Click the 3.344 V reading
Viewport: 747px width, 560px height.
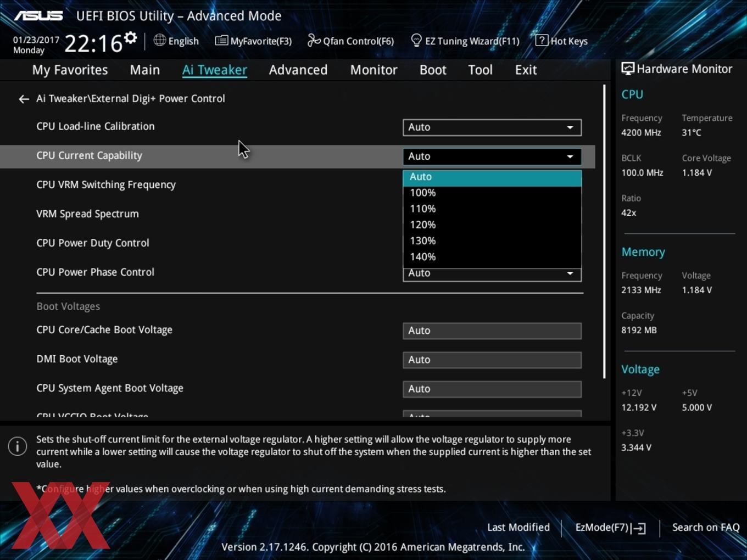click(636, 447)
